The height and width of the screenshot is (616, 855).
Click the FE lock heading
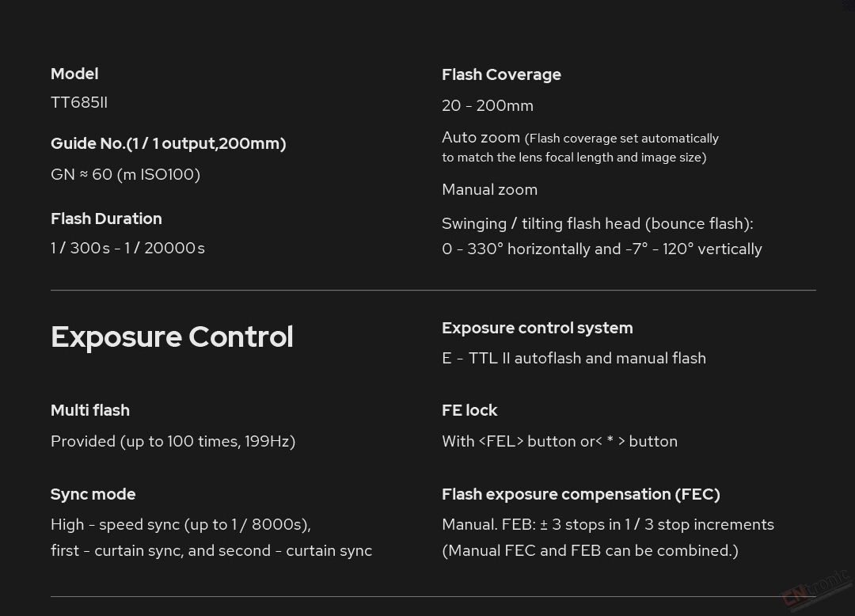click(469, 410)
